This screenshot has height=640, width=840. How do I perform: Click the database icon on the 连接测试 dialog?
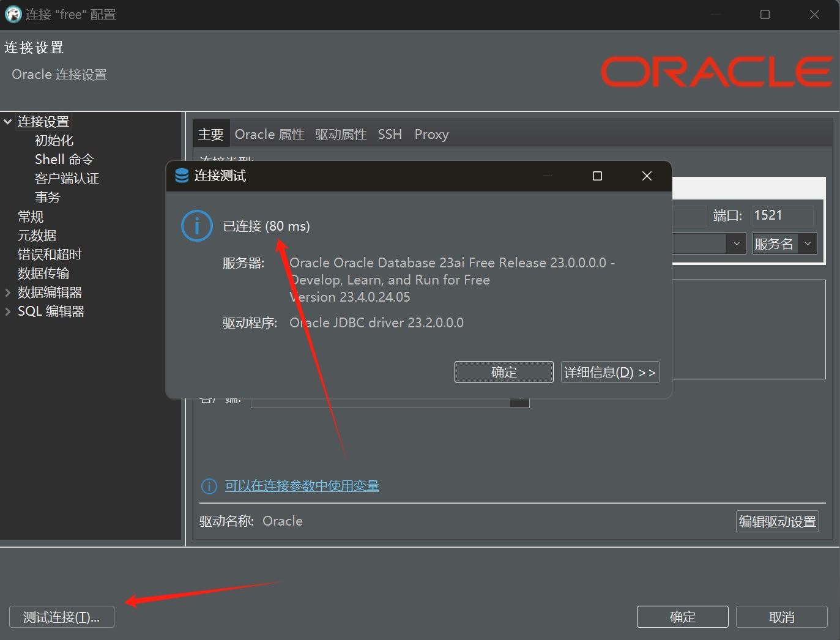point(182,176)
